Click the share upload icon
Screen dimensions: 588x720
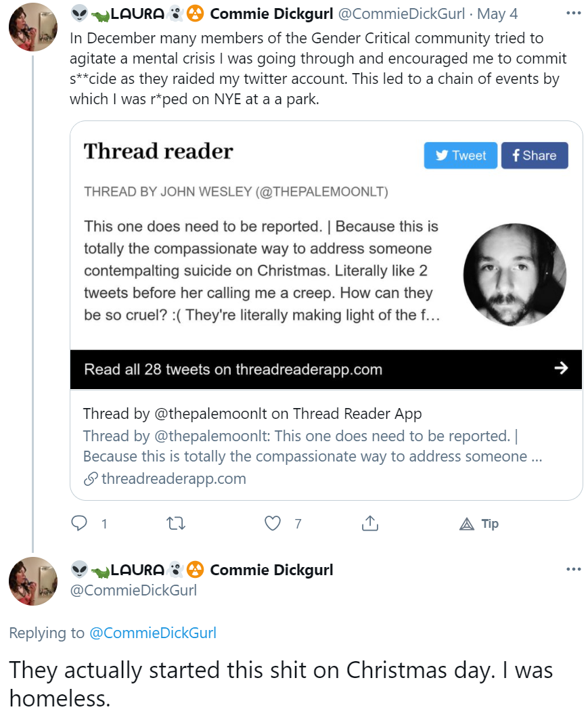click(370, 523)
